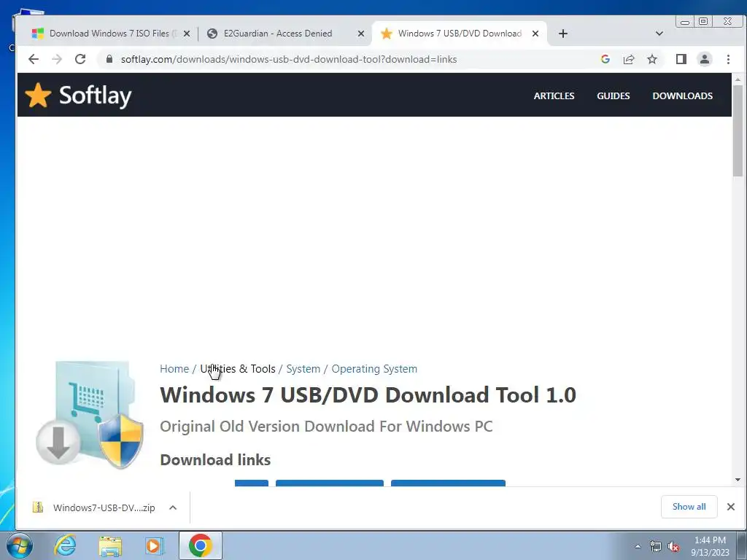The image size is (747, 560).
Task: Open Windows Explorer from taskbar
Action: coord(110,546)
